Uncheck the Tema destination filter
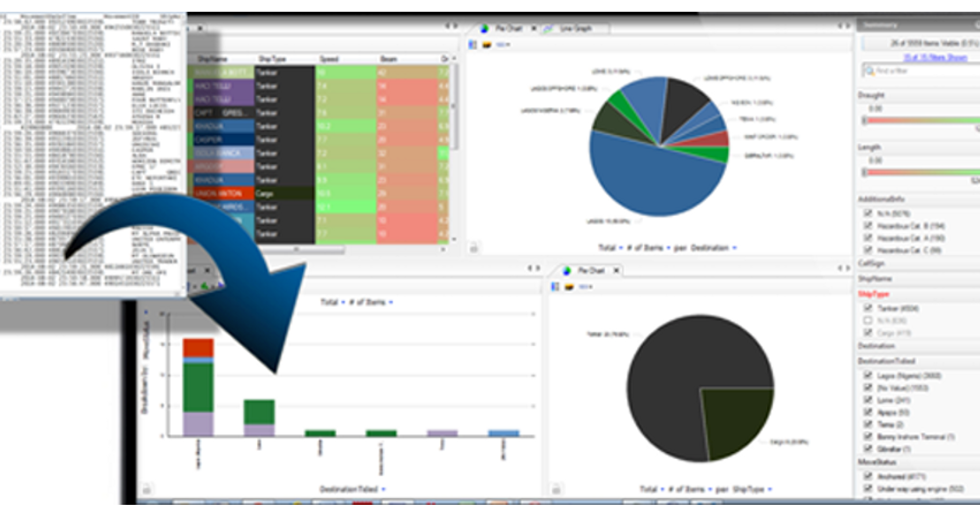The height and width of the screenshot is (515, 980). 868,424
